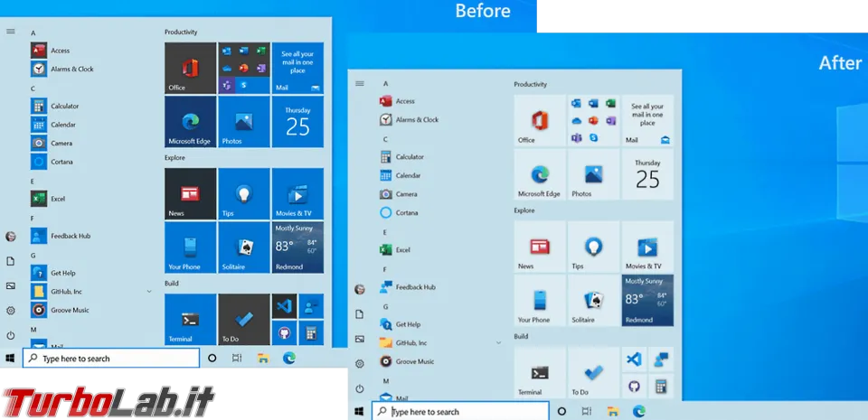Open user account avatar in After sidebar
The width and height of the screenshot is (868, 420).
[360, 289]
